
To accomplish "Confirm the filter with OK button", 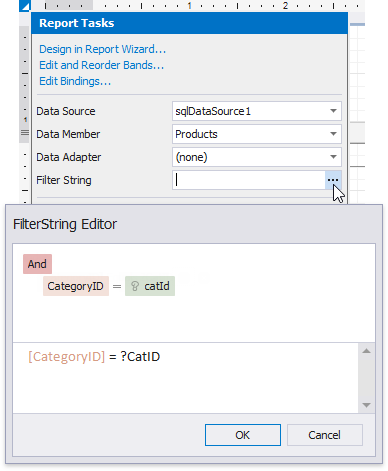I will click(243, 435).
